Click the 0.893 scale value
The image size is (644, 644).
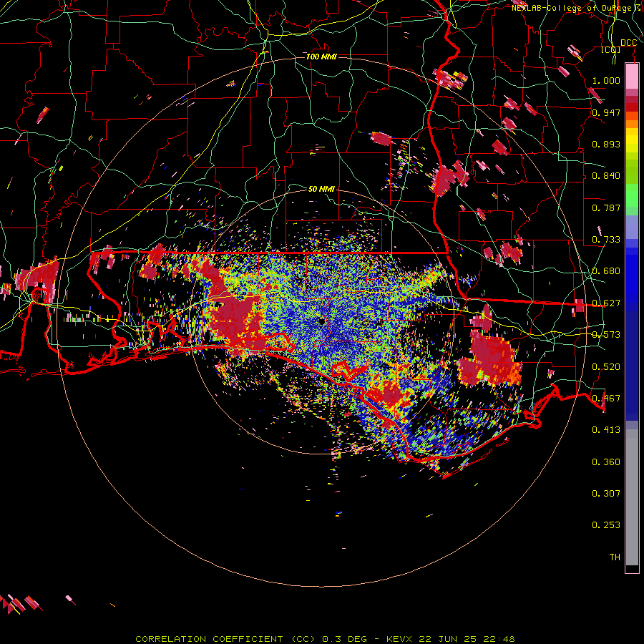606,144
